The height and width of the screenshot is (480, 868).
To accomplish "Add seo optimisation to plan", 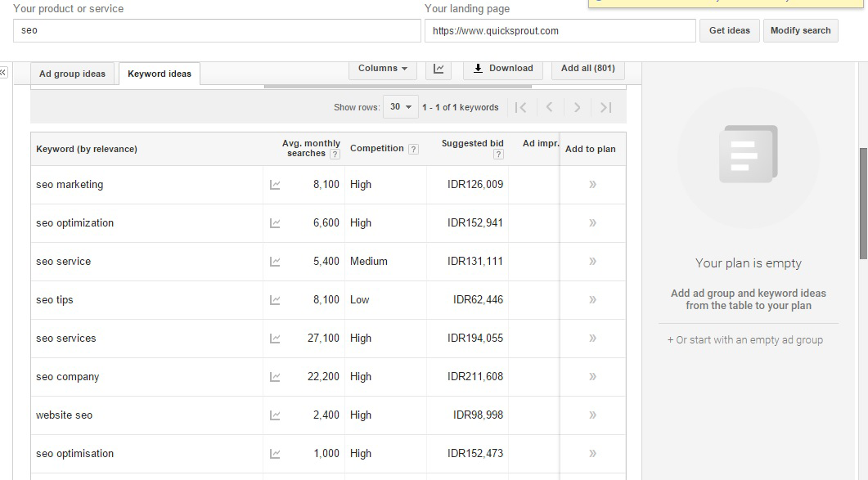I will tap(592, 454).
